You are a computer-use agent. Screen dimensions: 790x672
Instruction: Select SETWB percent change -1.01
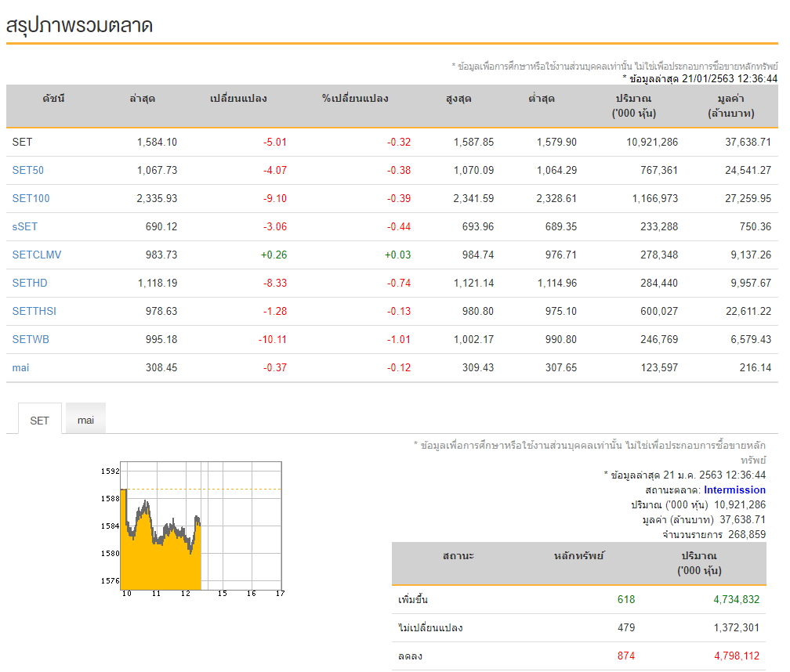[x=398, y=339]
